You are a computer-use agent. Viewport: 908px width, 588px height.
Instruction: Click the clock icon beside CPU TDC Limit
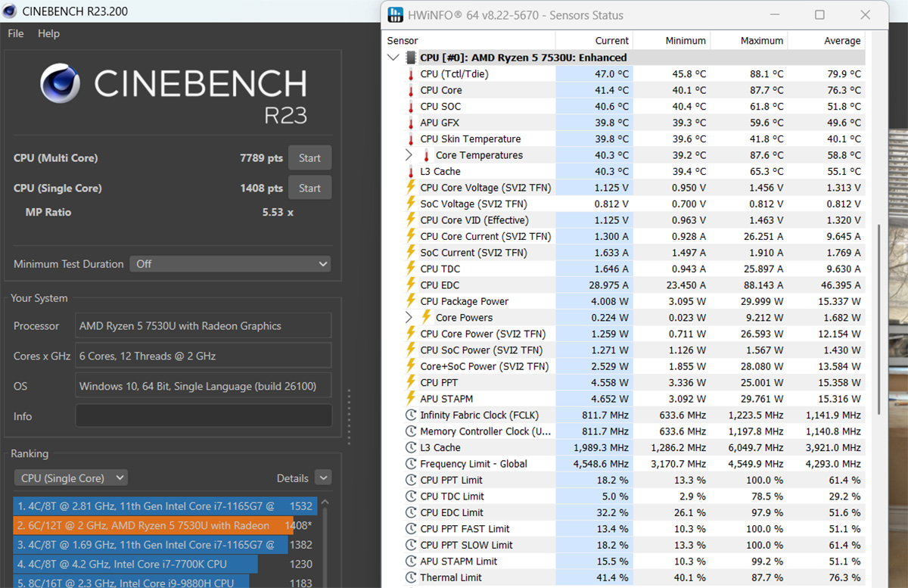pos(411,496)
